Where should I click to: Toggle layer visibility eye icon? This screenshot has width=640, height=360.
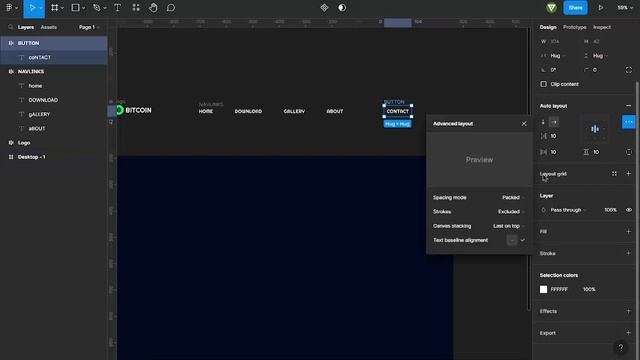coord(629,210)
